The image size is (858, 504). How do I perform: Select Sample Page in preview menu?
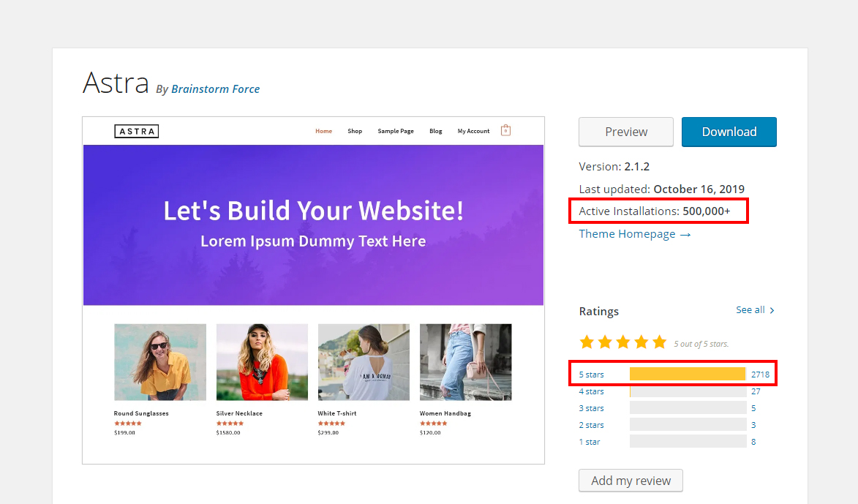click(396, 132)
